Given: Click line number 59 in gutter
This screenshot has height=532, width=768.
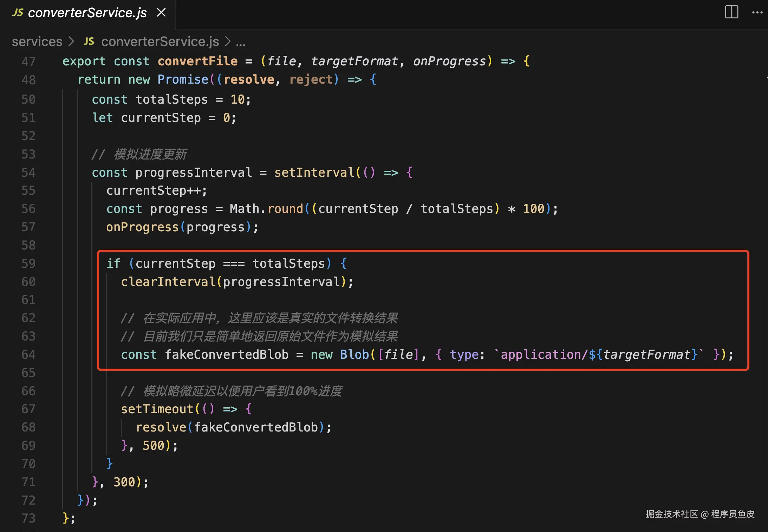Looking at the screenshot, I should point(28,264).
